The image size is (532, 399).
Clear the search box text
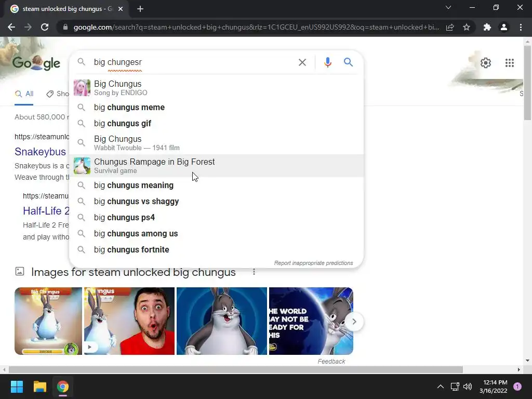point(302,62)
